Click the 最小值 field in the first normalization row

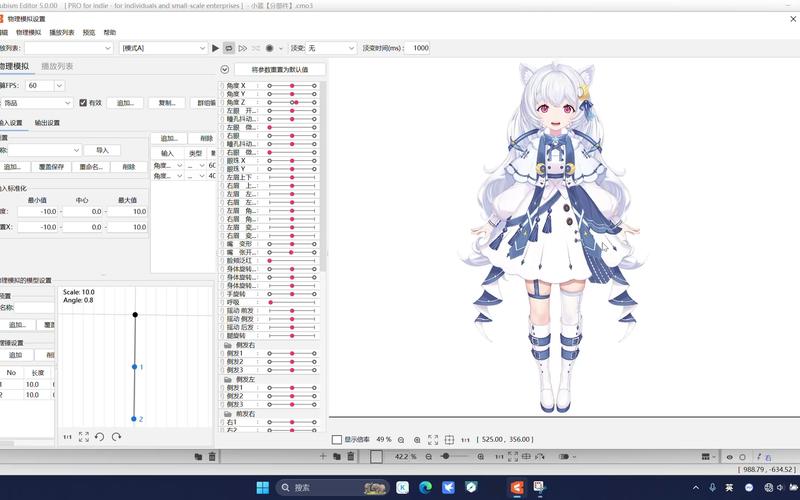pos(38,212)
